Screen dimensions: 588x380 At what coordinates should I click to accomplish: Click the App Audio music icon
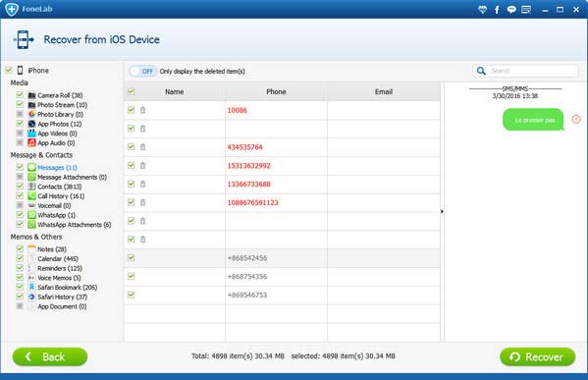pos(31,143)
